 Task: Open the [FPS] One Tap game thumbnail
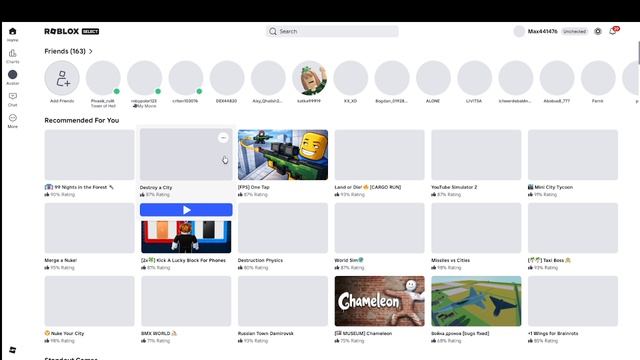click(x=283, y=155)
